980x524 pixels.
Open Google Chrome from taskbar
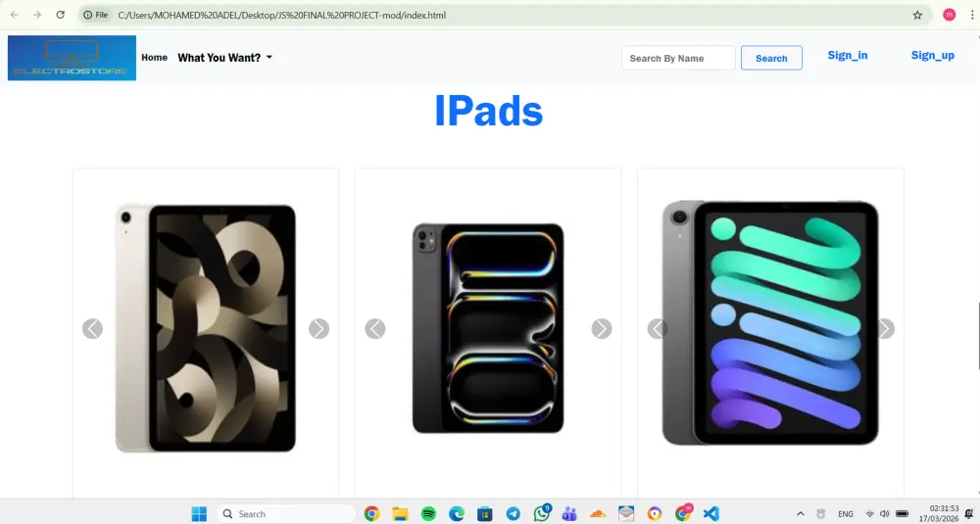tap(371, 513)
